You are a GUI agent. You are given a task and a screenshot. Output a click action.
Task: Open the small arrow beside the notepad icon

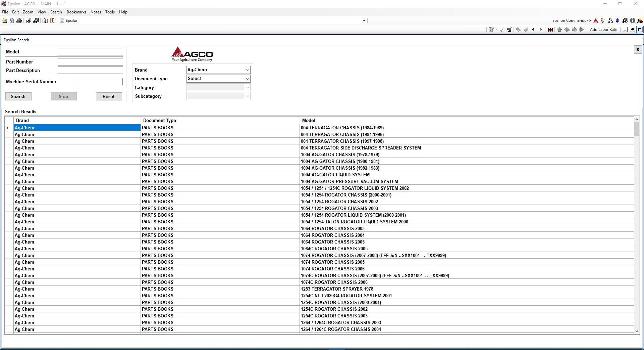496,30
